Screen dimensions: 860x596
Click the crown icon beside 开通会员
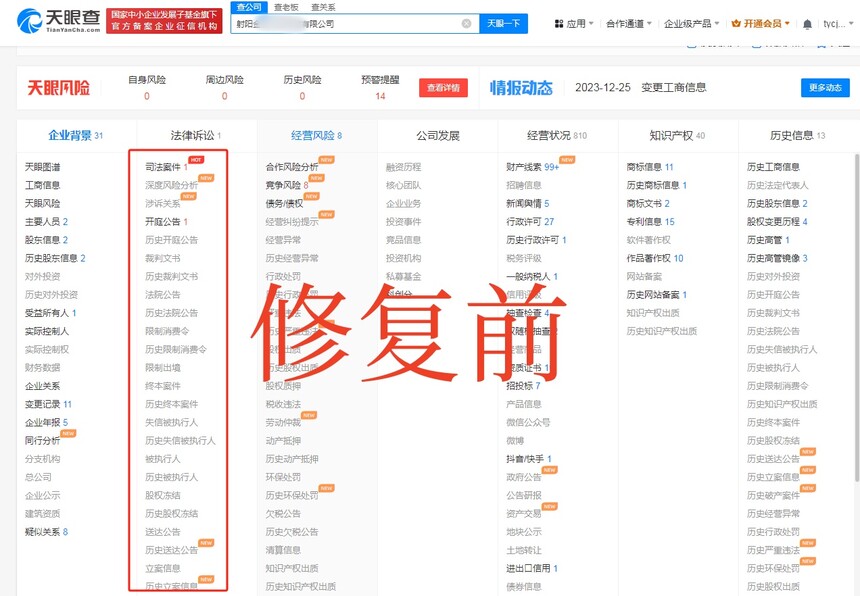point(736,24)
